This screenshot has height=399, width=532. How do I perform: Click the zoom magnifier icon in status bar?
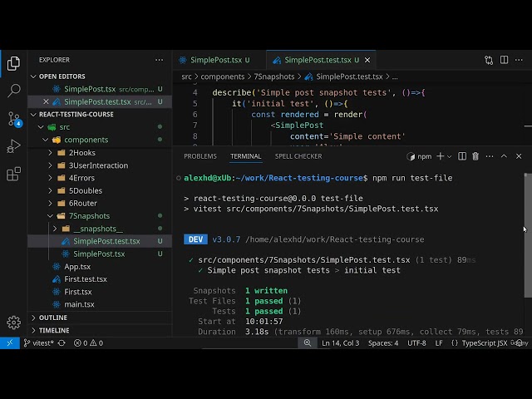pos(308,343)
